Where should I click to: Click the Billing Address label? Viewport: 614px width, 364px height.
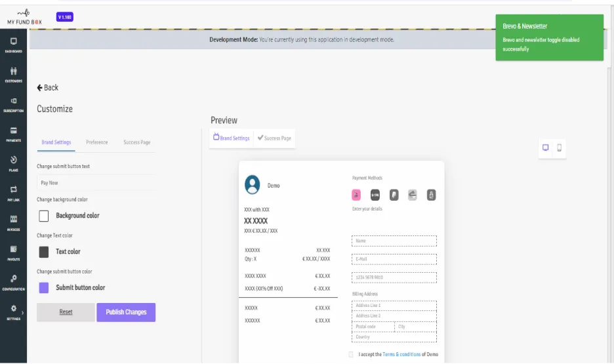(x=365, y=294)
